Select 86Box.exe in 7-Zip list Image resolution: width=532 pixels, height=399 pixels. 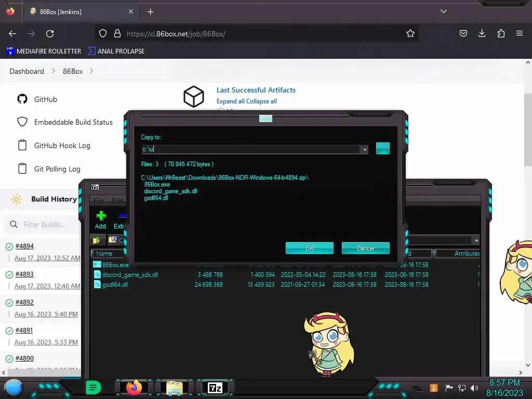coord(111,264)
